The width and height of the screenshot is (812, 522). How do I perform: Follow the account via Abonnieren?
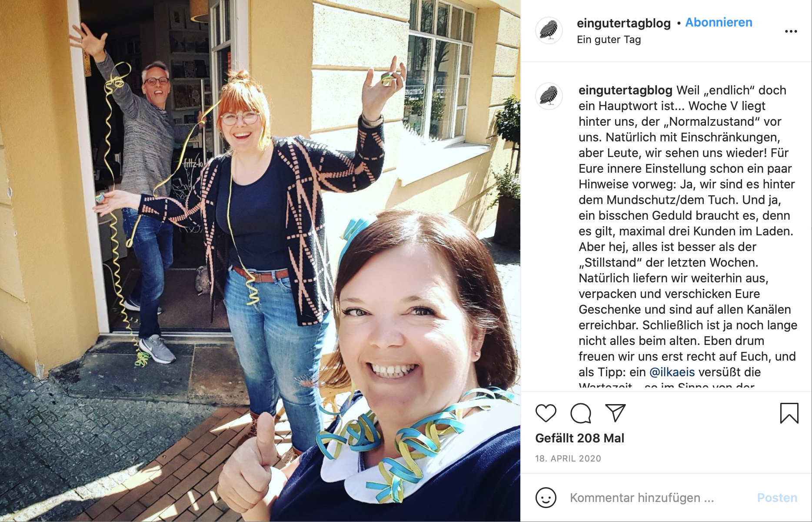(x=719, y=23)
